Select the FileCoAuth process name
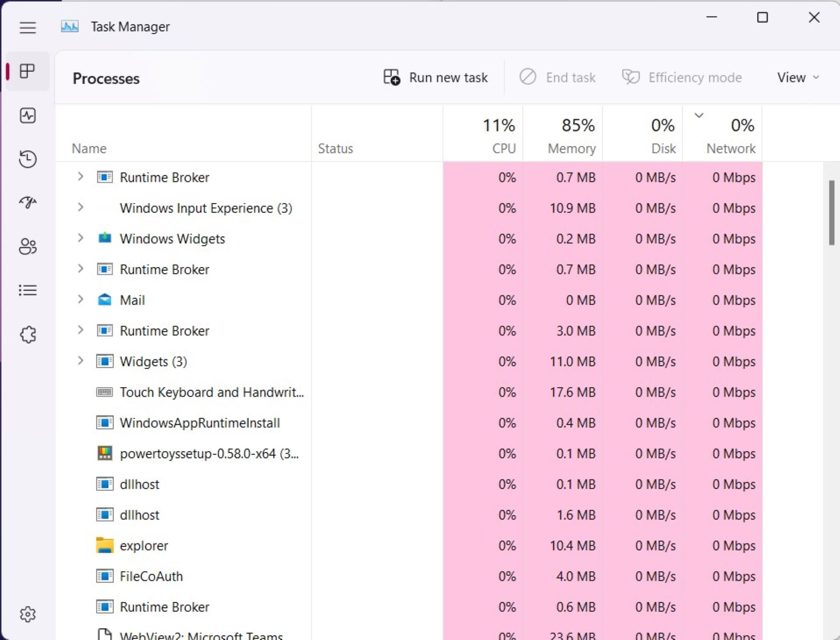Image resolution: width=840 pixels, height=640 pixels. point(151,576)
